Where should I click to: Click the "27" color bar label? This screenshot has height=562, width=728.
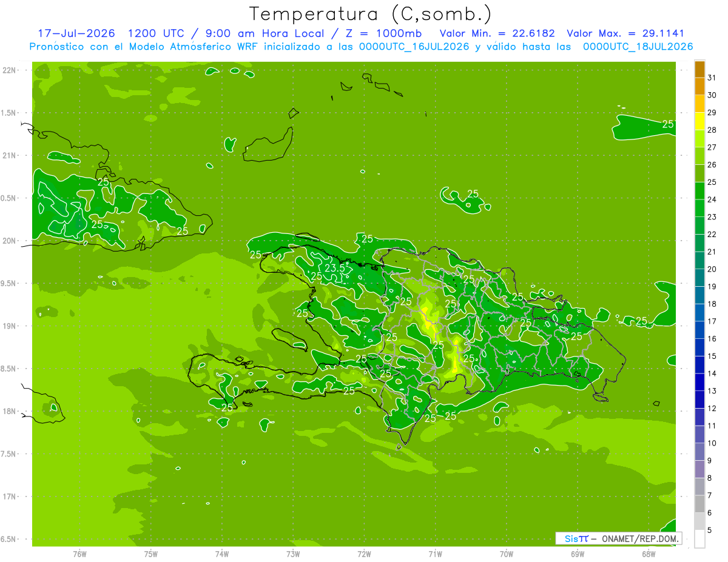pyautogui.click(x=712, y=147)
